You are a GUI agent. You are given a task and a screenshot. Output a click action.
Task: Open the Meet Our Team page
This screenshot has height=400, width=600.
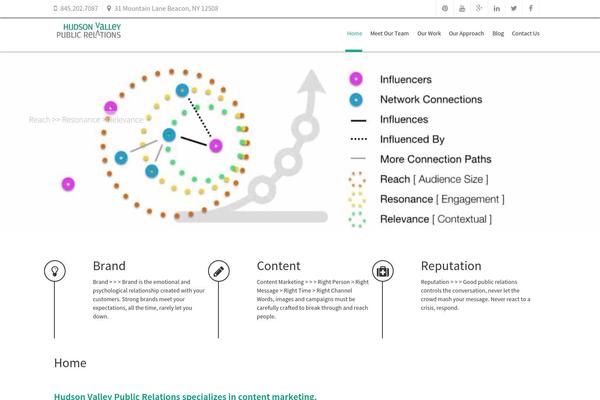coord(389,34)
